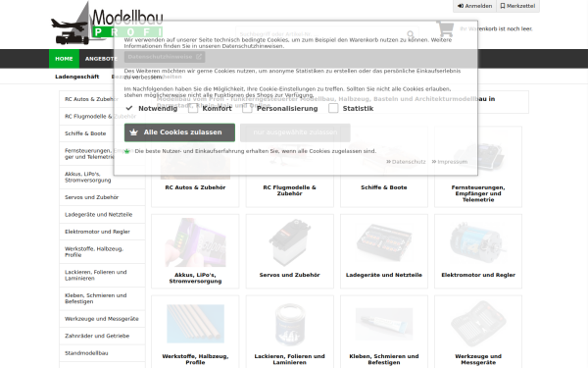Screen dimensions: 588x368
Task: Open sidebar category Servos und Zubehör
Action: pyautogui.click(x=102, y=197)
